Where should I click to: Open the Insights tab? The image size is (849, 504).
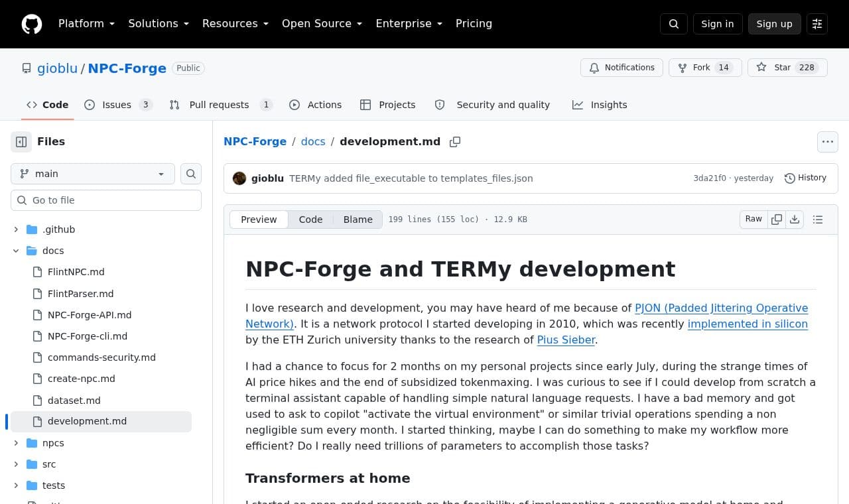coord(600,105)
